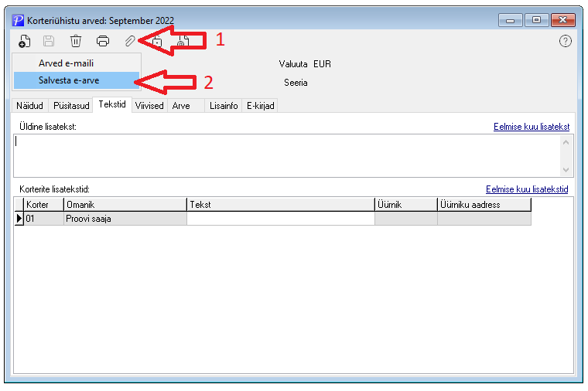Click the Üürnik column header
588x391 pixels.
coord(405,205)
